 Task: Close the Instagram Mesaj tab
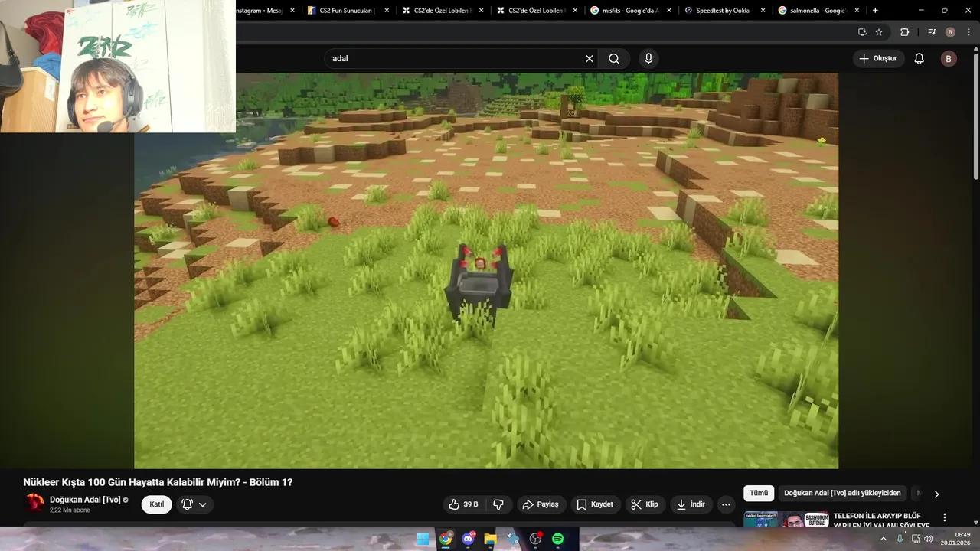click(292, 11)
